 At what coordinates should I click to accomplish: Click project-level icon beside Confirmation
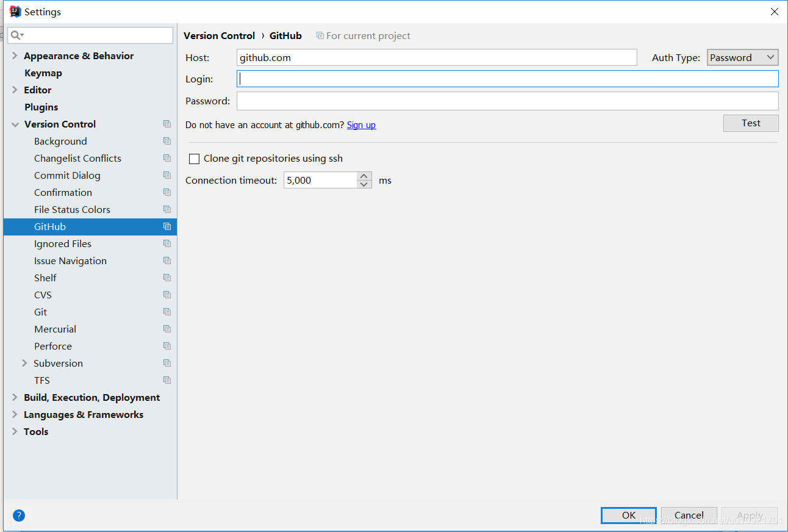pos(167,192)
